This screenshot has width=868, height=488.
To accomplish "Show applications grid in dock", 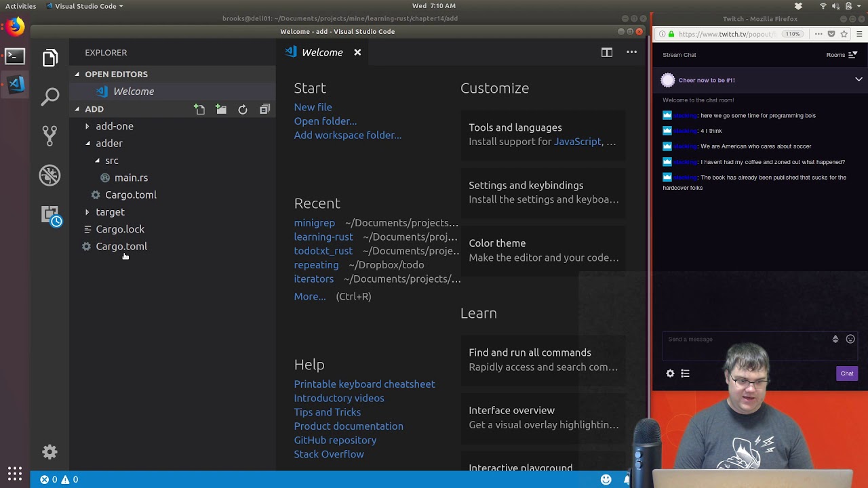I will click(x=15, y=473).
